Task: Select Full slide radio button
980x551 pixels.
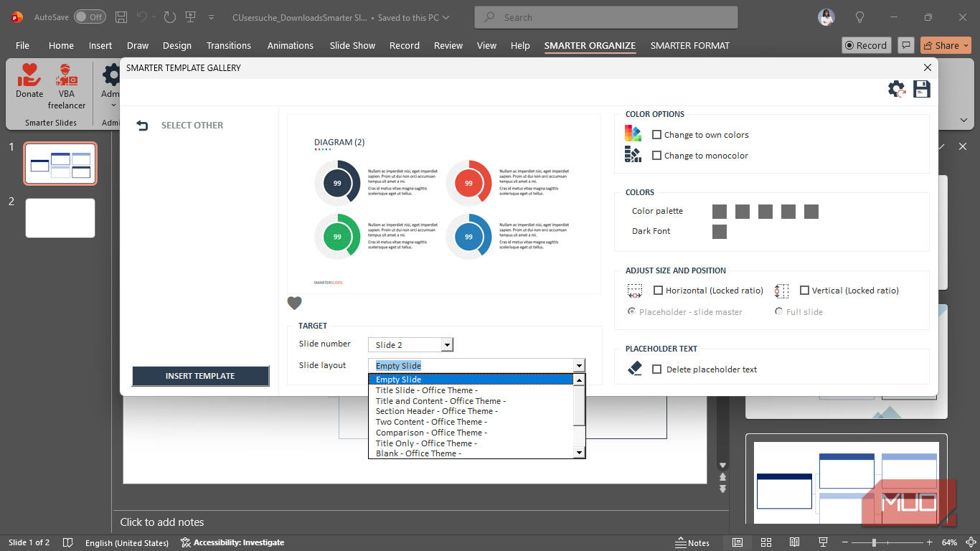Action: (x=778, y=311)
